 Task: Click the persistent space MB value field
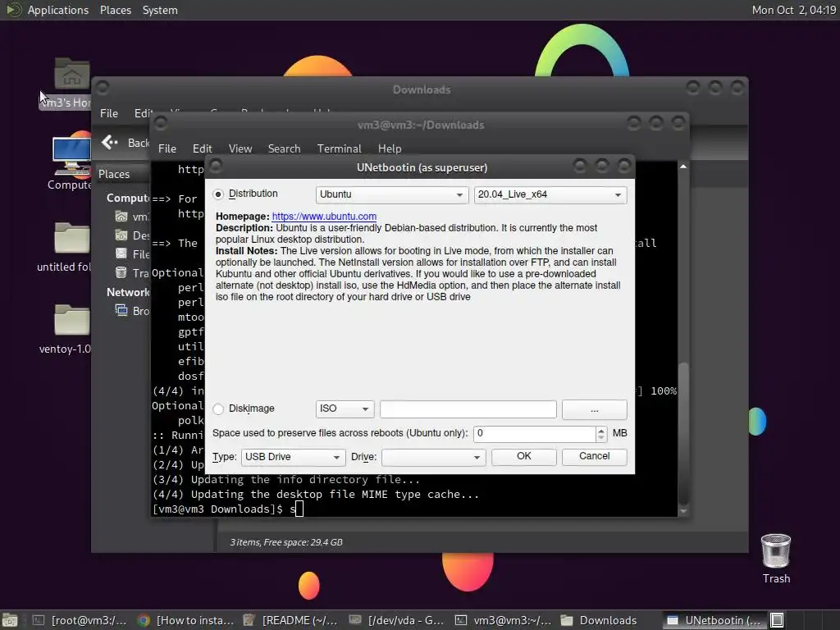click(x=535, y=433)
